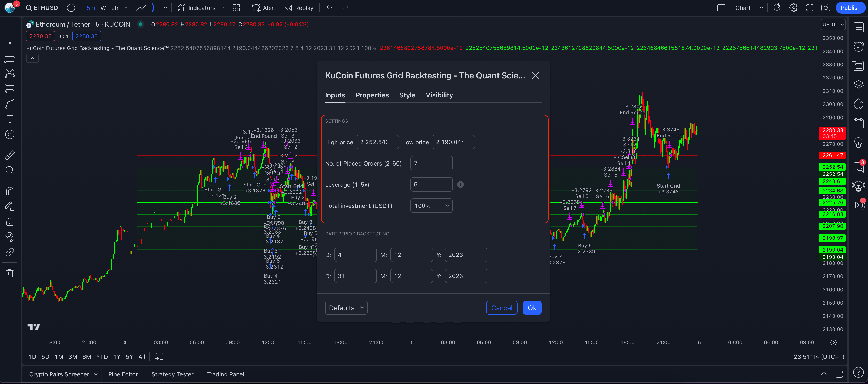
Task: Select the Text annotation tool
Action: [x=10, y=119]
